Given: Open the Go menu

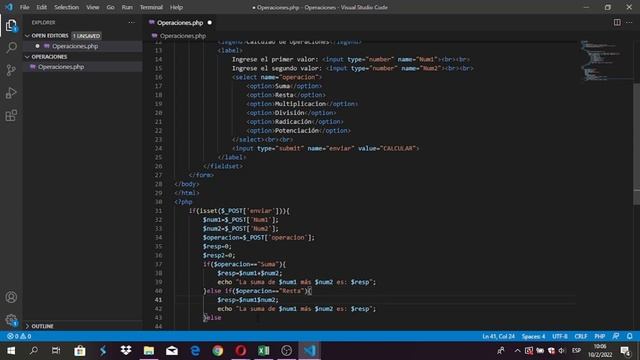Looking at the screenshot, I should (110, 7).
